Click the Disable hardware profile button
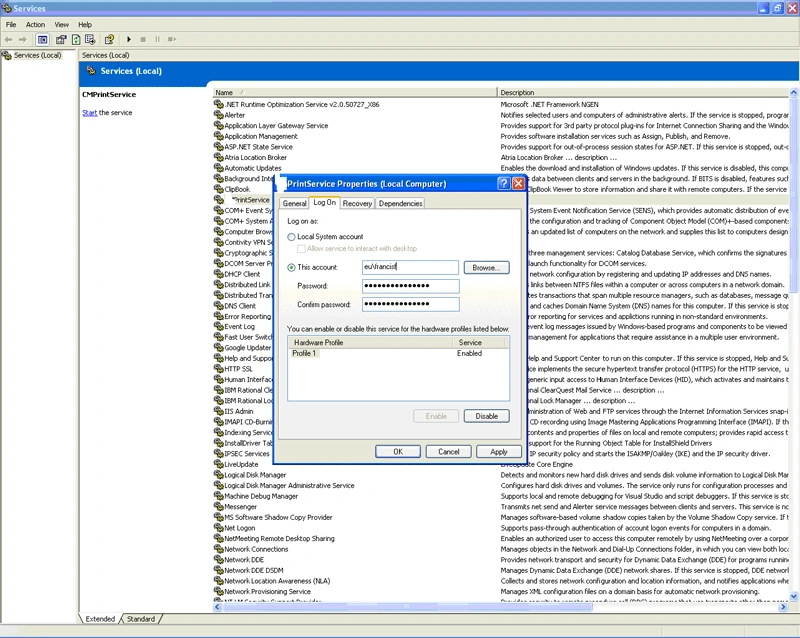Viewport: 800px width, 638px height. 486,416
